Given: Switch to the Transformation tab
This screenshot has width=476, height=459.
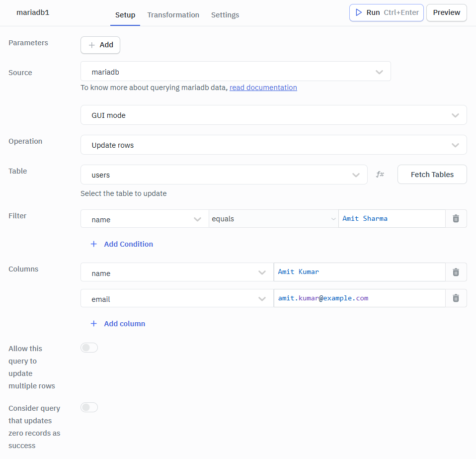Looking at the screenshot, I should pyautogui.click(x=173, y=15).
